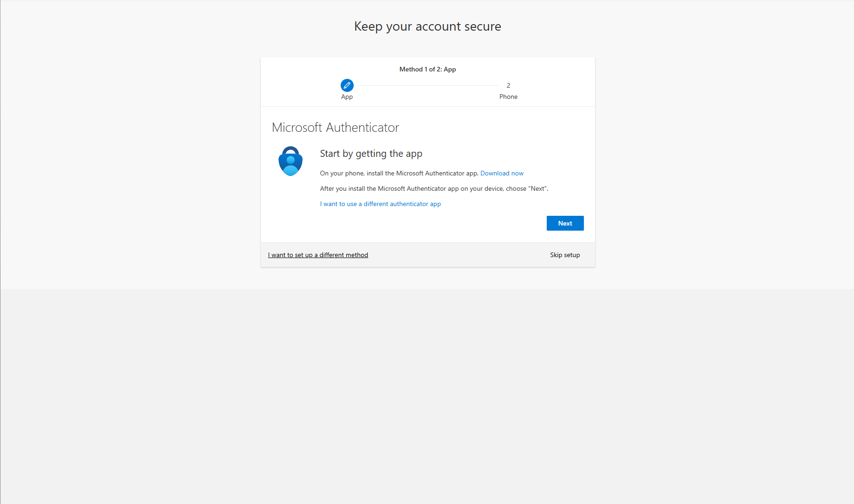Click the "Phone" step label

[508, 97]
